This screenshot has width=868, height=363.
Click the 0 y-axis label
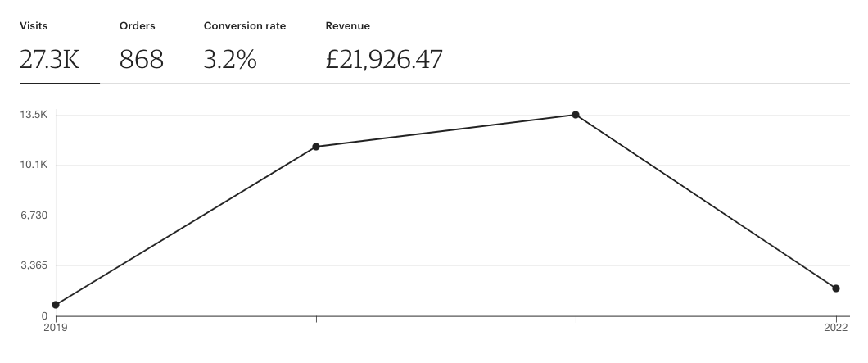coord(44,315)
